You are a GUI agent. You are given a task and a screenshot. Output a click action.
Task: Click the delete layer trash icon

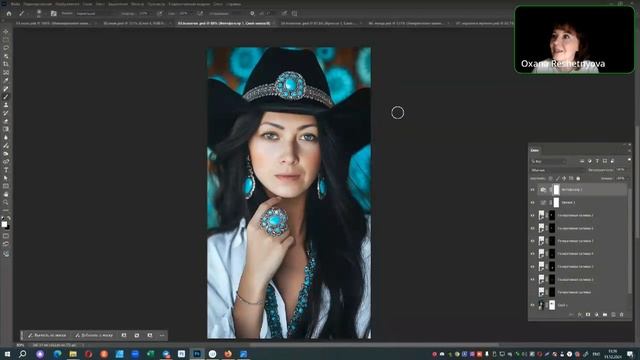pos(622,315)
